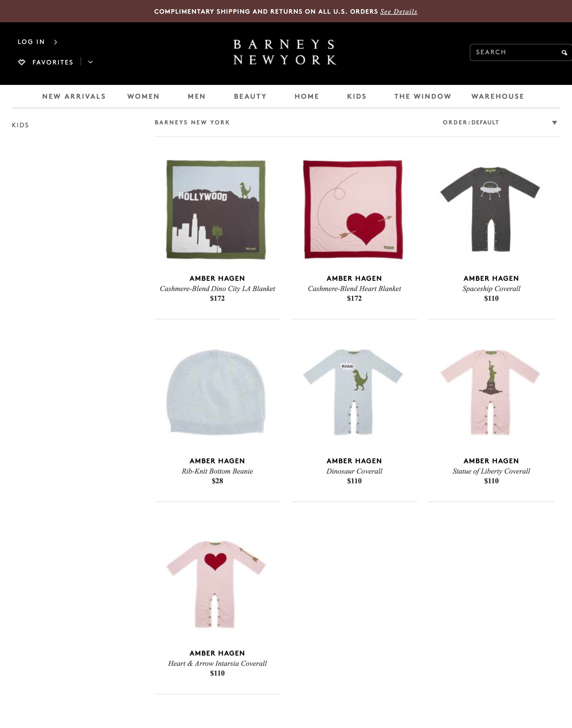Open the Dino City LA Blanket image

click(216, 210)
